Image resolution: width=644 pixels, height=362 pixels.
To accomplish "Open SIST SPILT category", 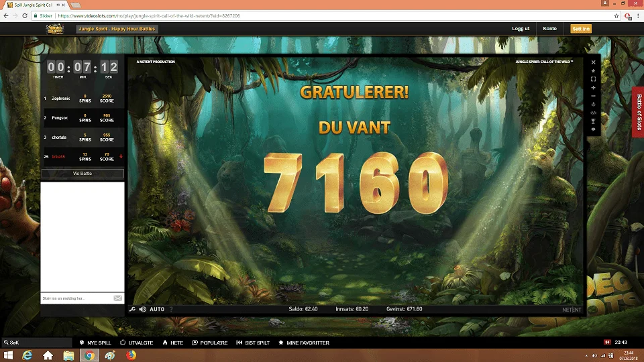I will click(x=253, y=343).
